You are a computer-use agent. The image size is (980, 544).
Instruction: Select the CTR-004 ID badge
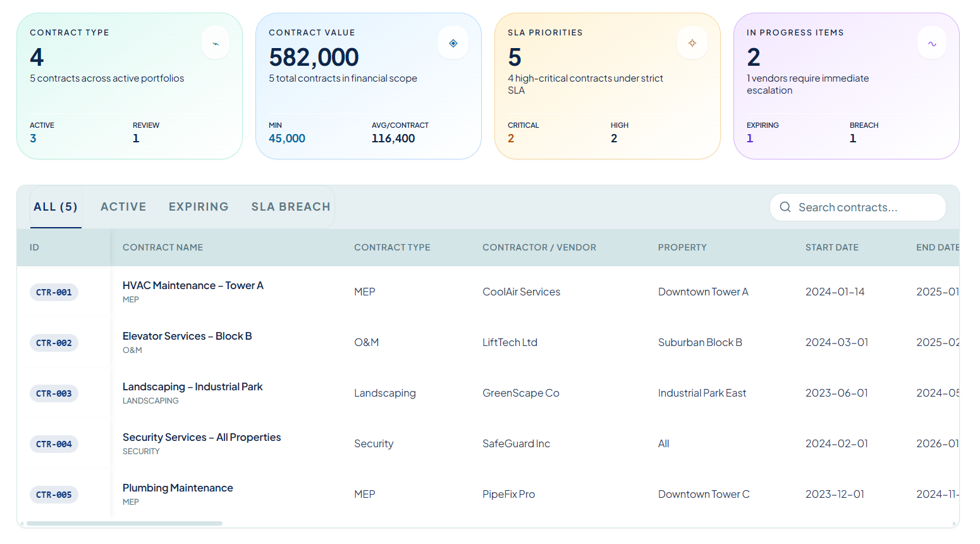pos(54,444)
